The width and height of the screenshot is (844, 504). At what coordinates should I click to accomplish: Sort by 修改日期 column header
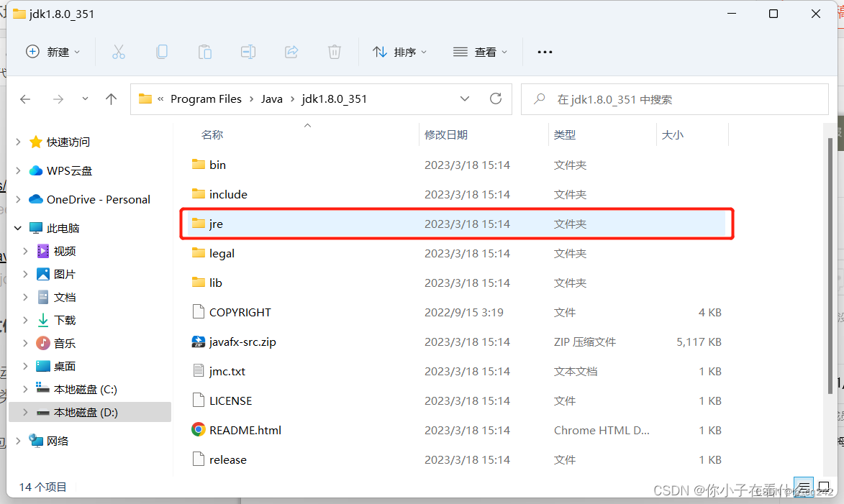click(445, 134)
